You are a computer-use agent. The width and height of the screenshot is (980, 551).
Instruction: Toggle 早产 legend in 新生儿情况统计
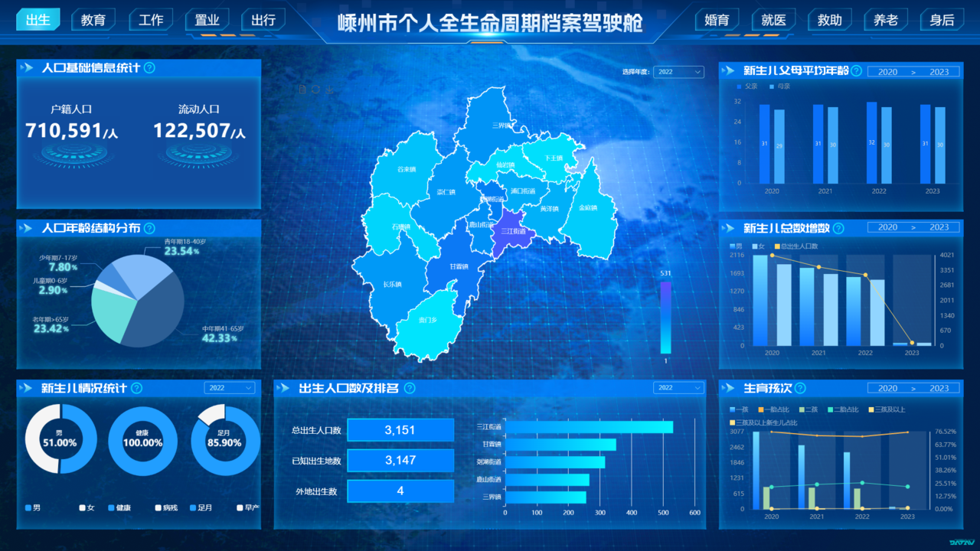[x=248, y=507]
